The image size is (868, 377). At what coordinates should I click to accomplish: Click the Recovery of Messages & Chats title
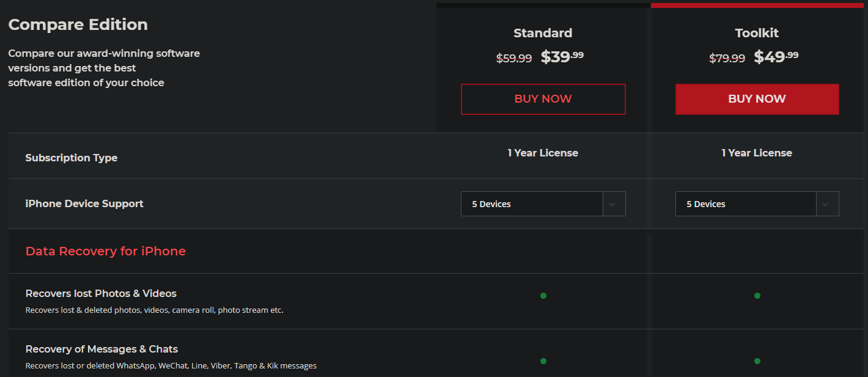coord(101,349)
